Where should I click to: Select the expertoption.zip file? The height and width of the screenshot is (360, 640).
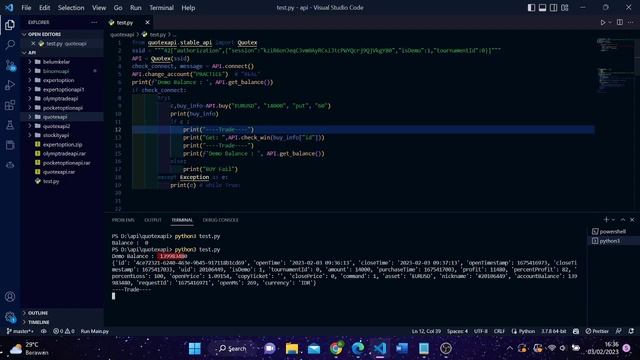[x=62, y=144]
